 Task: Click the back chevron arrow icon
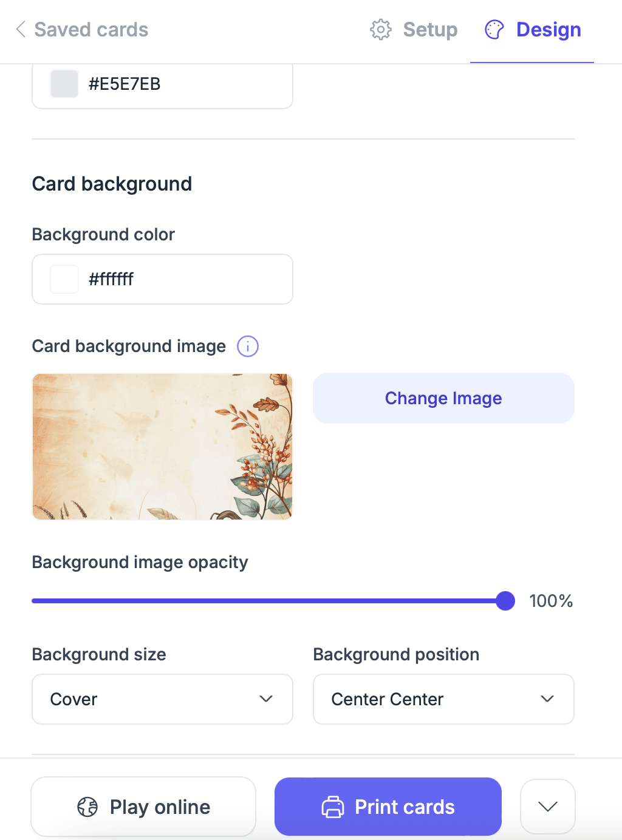(x=21, y=29)
